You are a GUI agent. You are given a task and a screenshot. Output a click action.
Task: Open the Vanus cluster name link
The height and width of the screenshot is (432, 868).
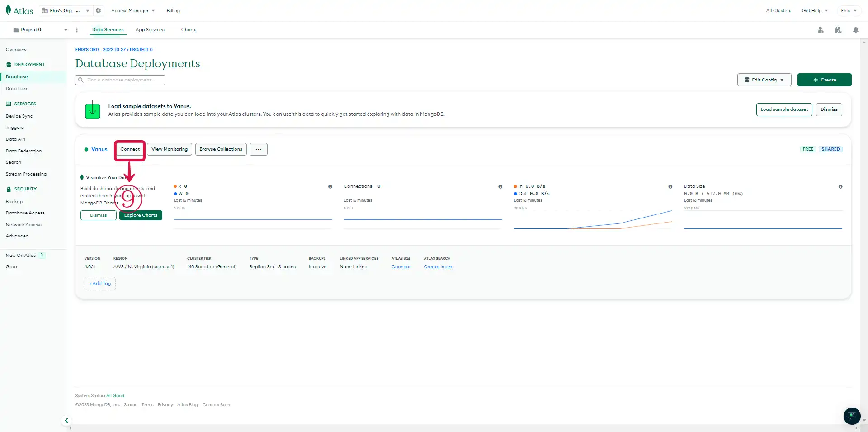pos(99,149)
